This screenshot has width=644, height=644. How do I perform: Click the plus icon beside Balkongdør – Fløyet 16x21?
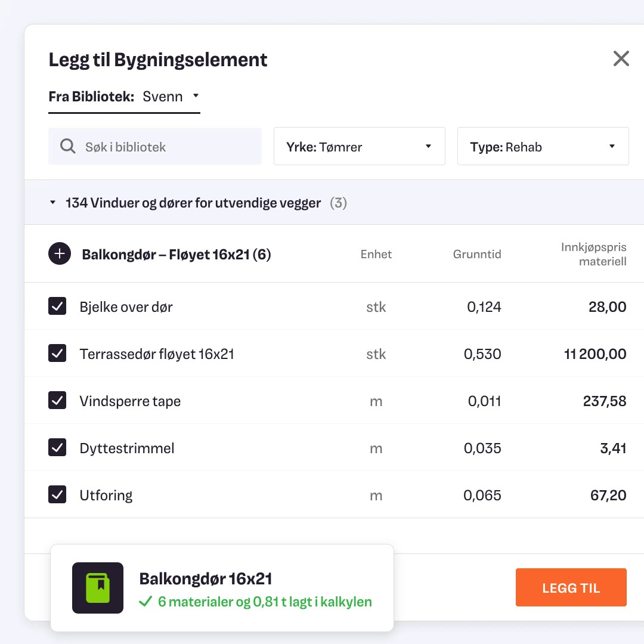coord(60,254)
